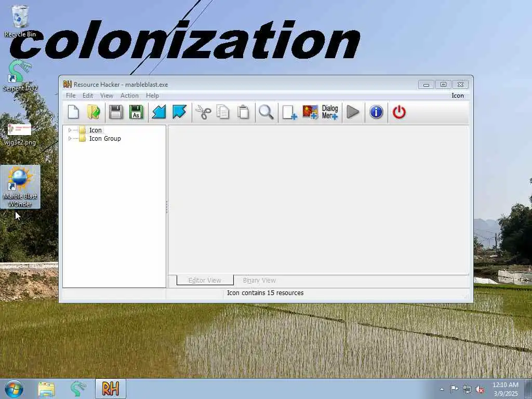This screenshot has width=532, height=399.
Task: Click the Resource Hacker title bar logo
Action: (68, 84)
